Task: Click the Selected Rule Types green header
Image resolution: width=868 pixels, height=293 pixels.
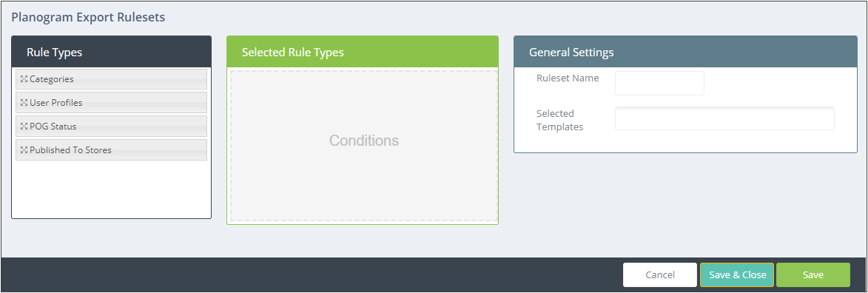Action: pyautogui.click(x=363, y=52)
